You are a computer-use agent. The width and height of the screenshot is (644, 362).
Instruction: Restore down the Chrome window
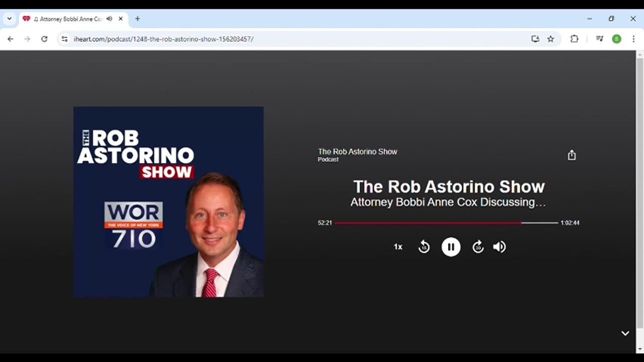[x=611, y=19]
